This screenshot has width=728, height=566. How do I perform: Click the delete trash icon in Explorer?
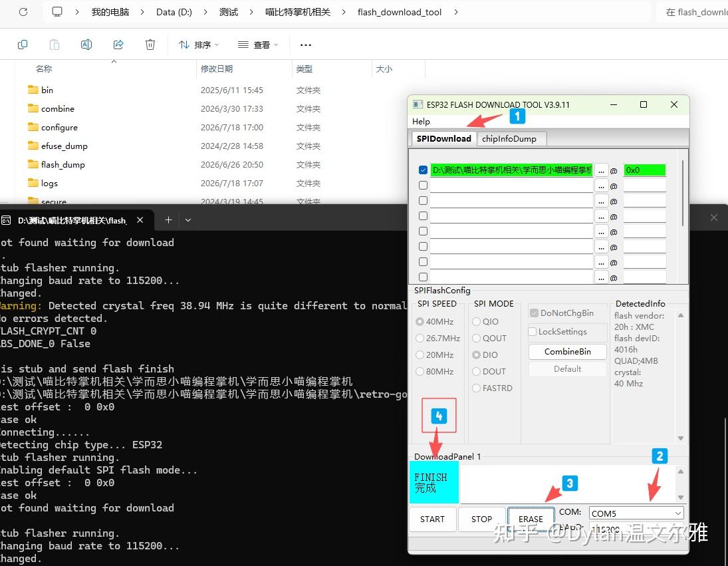point(150,45)
